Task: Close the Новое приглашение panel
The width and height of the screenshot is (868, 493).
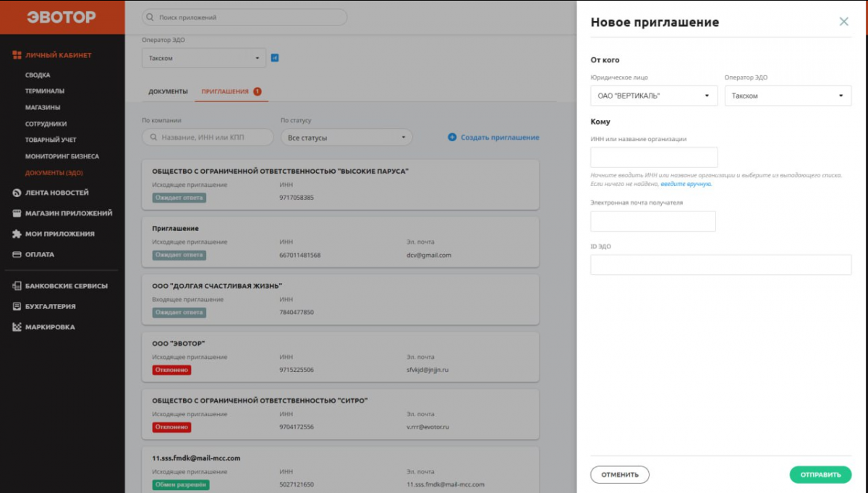Action: coord(843,22)
